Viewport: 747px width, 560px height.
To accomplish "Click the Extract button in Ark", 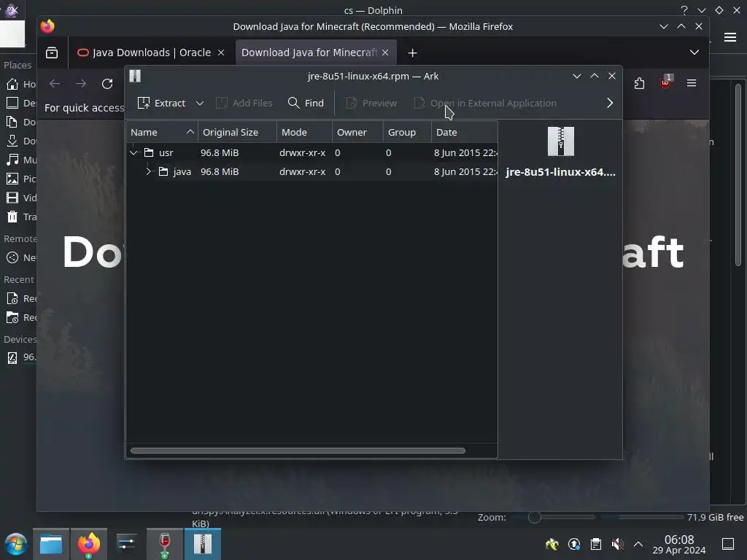I will pyautogui.click(x=161, y=103).
